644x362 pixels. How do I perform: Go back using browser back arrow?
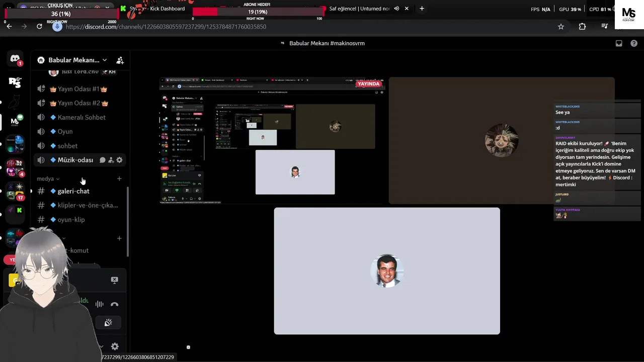[9, 27]
